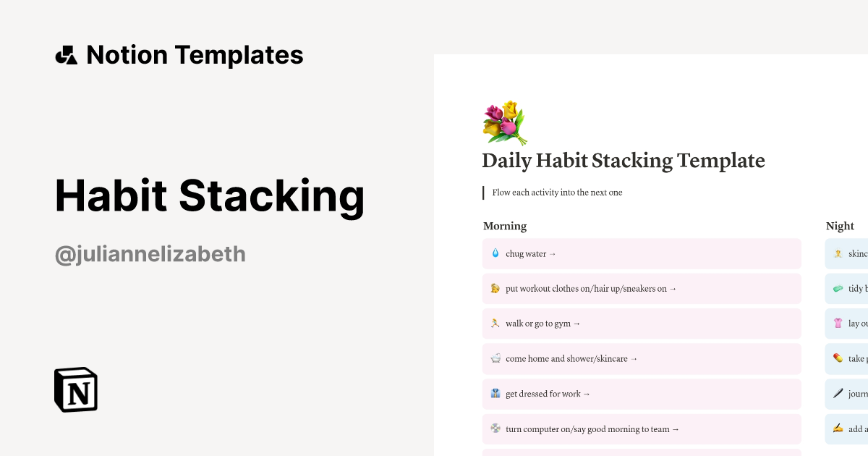Click the flower bouquet page icon

tap(504, 123)
